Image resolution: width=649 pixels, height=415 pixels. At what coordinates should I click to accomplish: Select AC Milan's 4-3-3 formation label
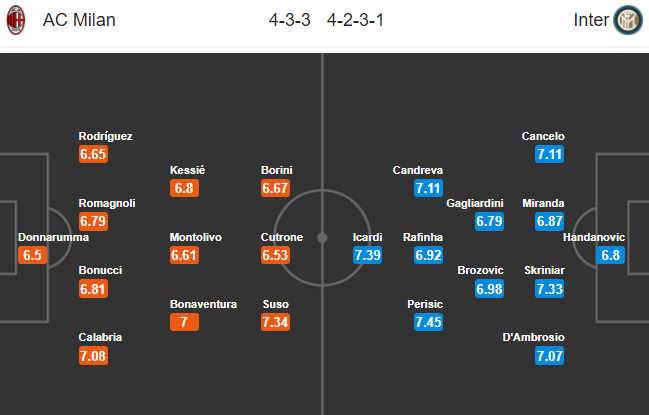[289, 21]
